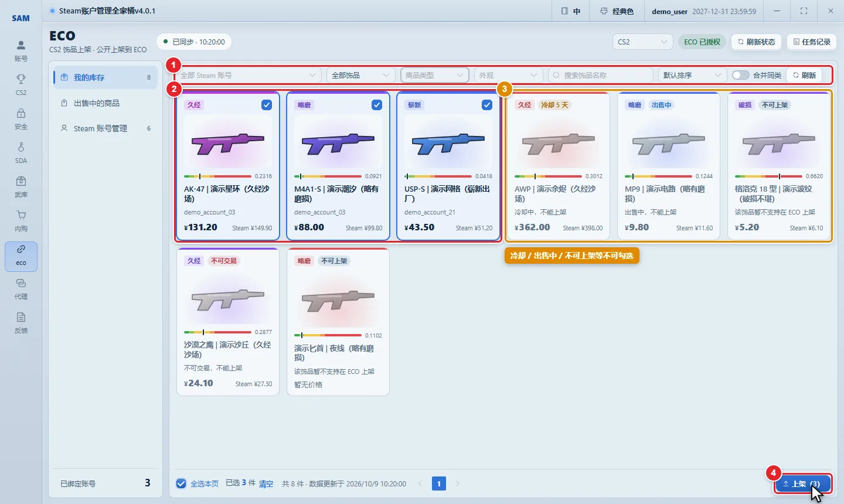The width and height of the screenshot is (844, 504).
Task: Open the 外观 dropdown
Action: pos(508,75)
